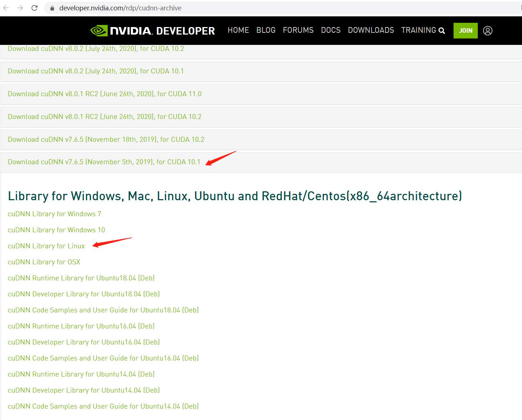Download cuDNN Developer Library for Ubuntu14.04
This screenshot has height=420, width=522.
tap(84, 390)
